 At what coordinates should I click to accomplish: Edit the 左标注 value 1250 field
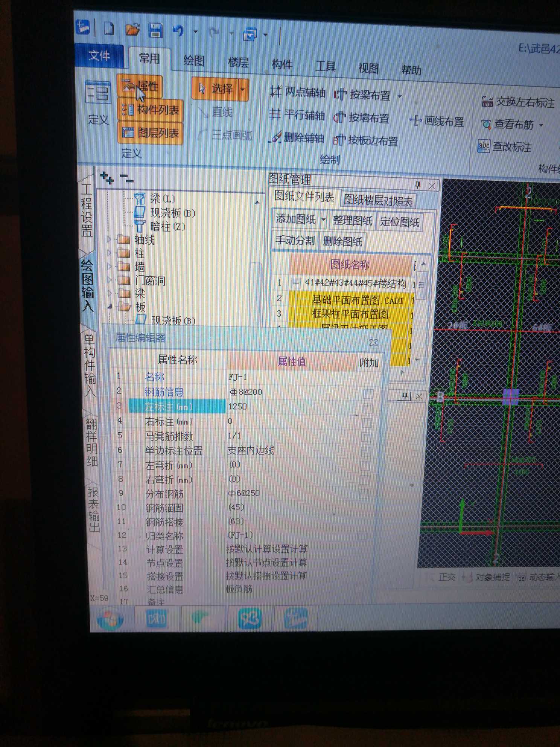(291, 407)
